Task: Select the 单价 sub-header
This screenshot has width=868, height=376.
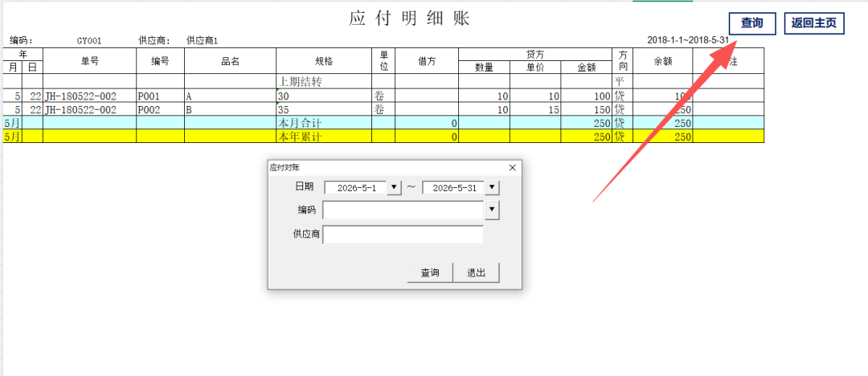Action: tap(535, 67)
